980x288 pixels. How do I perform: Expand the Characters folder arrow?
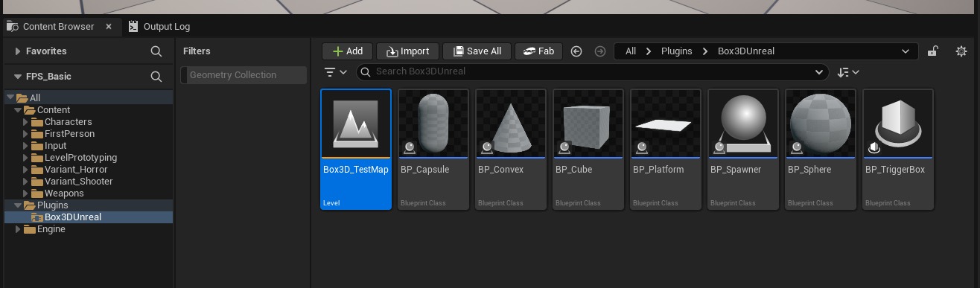(x=26, y=121)
